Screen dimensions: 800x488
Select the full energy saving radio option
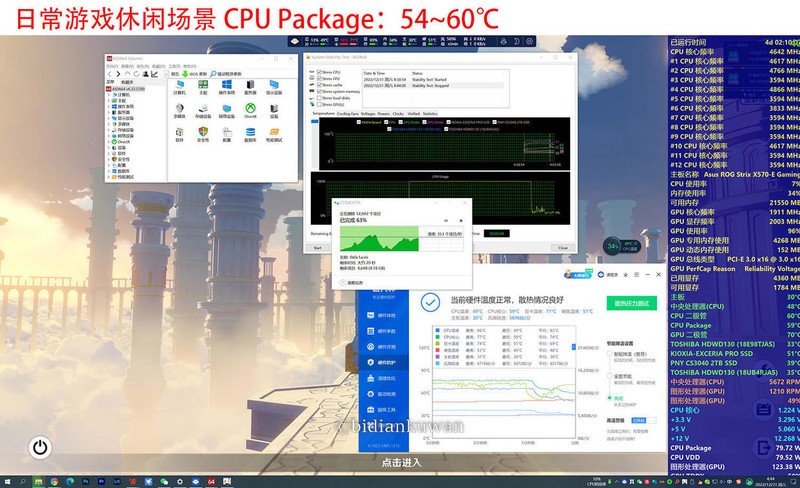tap(609, 376)
